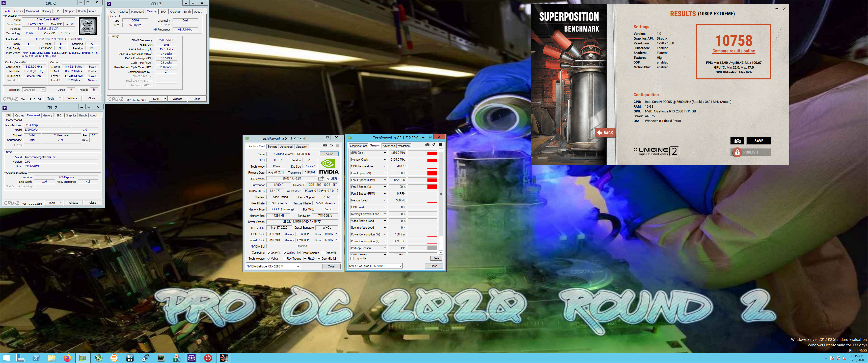Switch to the Advanced tab in the GPU-Z Sensors window

point(389,146)
